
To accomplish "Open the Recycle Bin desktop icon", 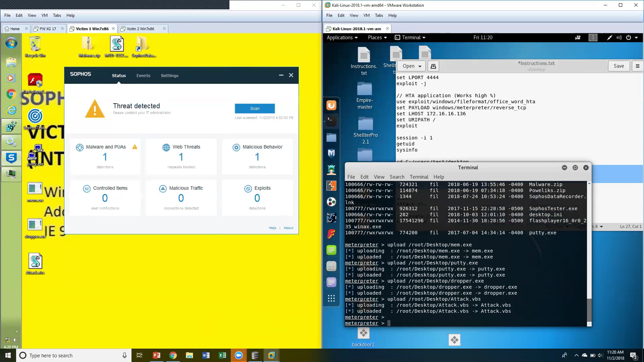I will point(35,47).
